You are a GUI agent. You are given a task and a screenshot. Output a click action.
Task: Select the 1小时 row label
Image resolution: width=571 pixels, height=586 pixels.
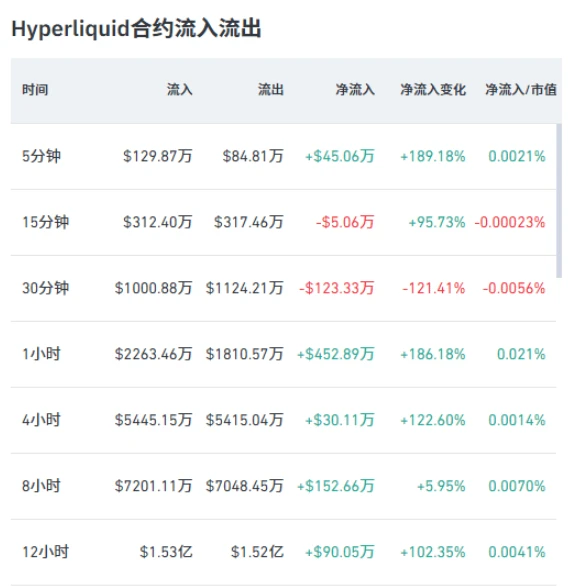[x=41, y=354]
